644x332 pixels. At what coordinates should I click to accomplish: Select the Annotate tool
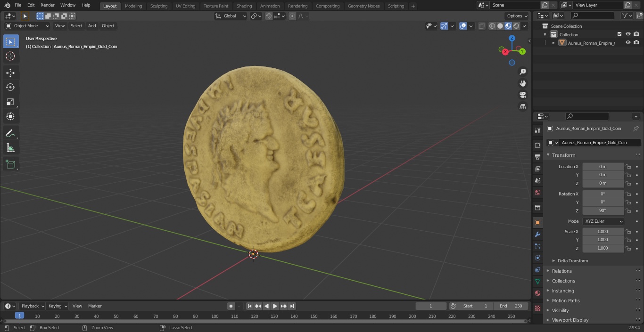[10, 134]
